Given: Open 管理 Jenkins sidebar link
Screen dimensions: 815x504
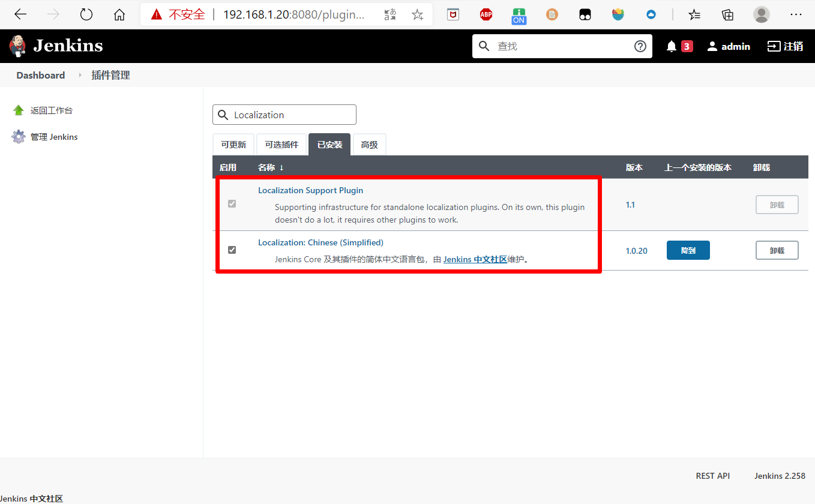Looking at the screenshot, I should tap(54, 137).
